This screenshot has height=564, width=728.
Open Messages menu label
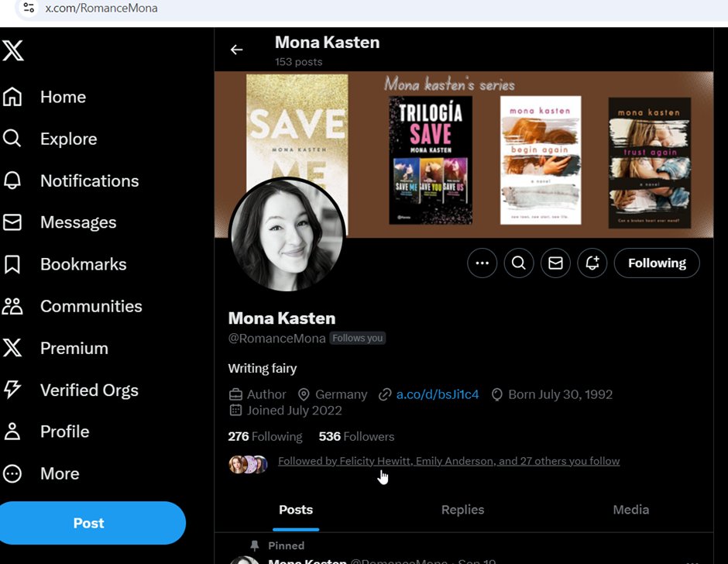78,222
